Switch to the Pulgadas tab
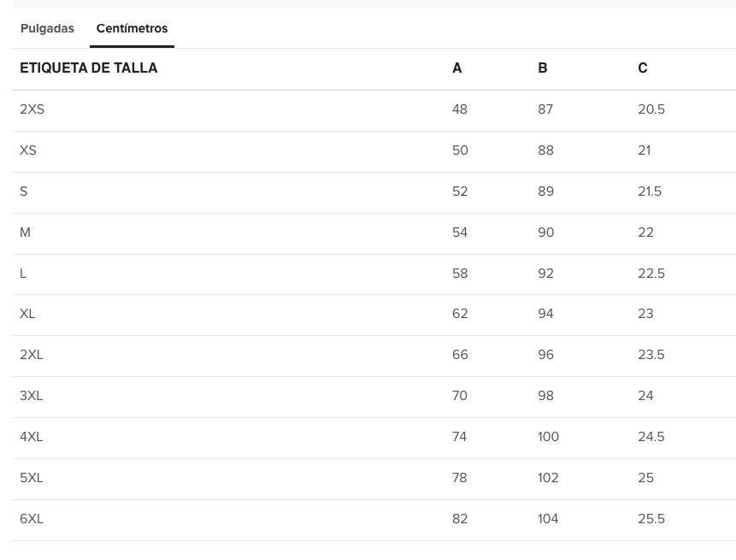The height and width of the screenshot is (560, 736). [x=47, y=28]
